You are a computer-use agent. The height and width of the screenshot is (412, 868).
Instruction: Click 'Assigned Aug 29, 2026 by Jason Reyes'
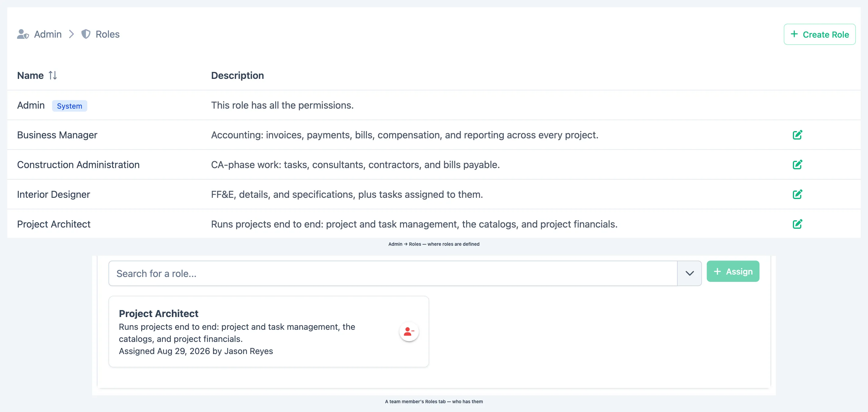click(196, 351)
